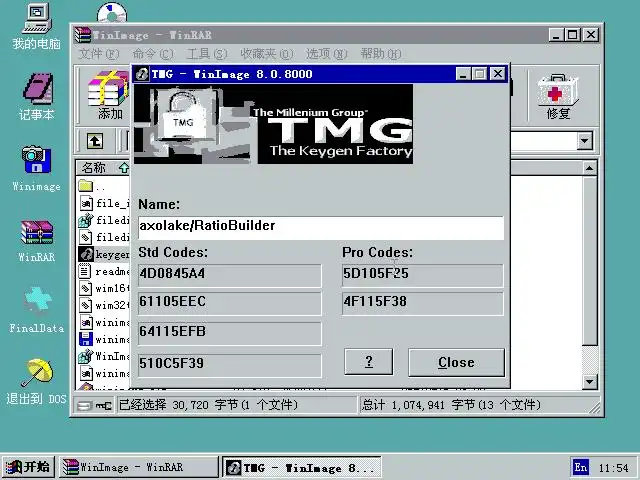640x480 pixels.
Task: Open the Help menu in WinRAR
Action: click(x=380, y=54)
